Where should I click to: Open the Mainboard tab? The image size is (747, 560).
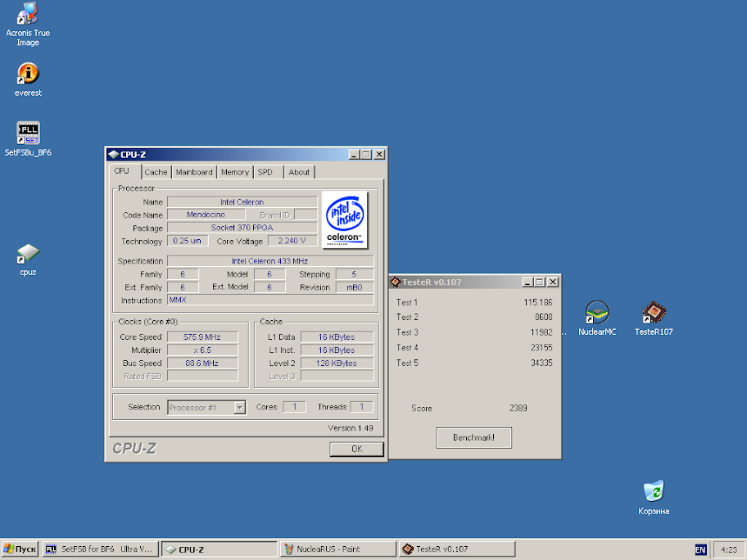point(194,172)
